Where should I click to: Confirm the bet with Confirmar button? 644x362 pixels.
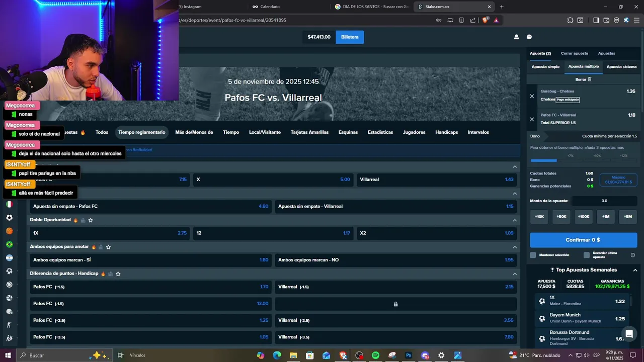(x=583, y=240)
